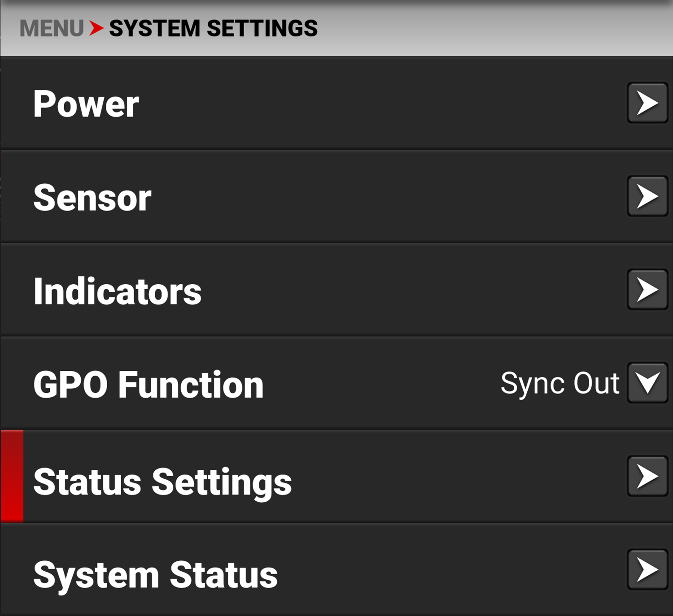Viewport: 673px width, 616px height.
Task: Click the red breadcrumb arrow
Action: pos(96,28)
